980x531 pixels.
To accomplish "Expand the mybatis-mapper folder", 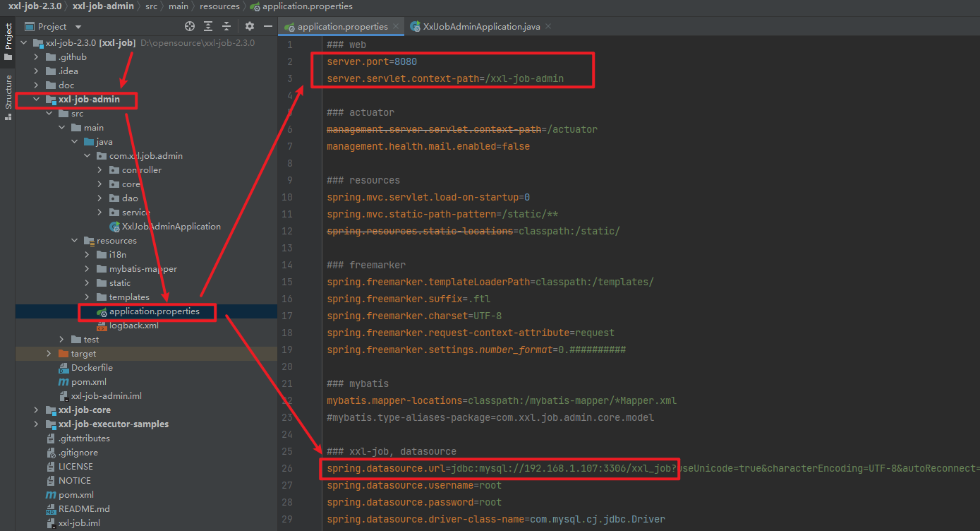I will point(87,269).
